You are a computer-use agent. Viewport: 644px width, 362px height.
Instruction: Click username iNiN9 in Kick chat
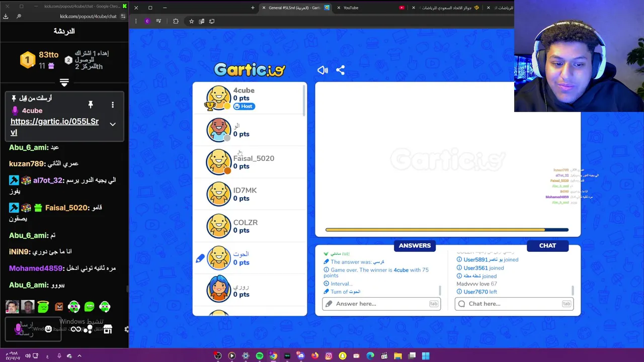click(19, 252)
